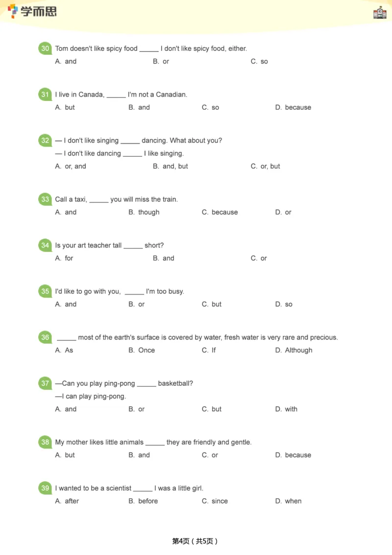Pick "C. but" for question 35

(212, 304)
